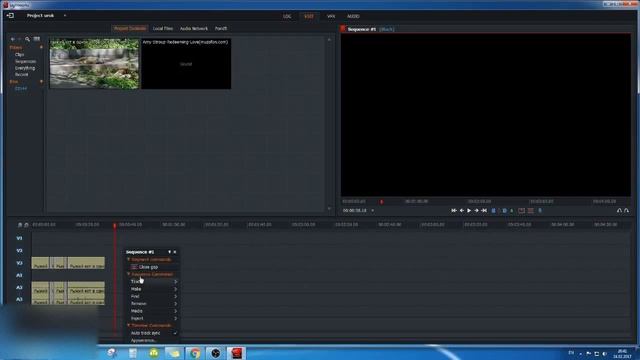Click the red Sequence #1 viewer icon
The height and width of the screenshot is (360, 640).
(x=343, y=29)
